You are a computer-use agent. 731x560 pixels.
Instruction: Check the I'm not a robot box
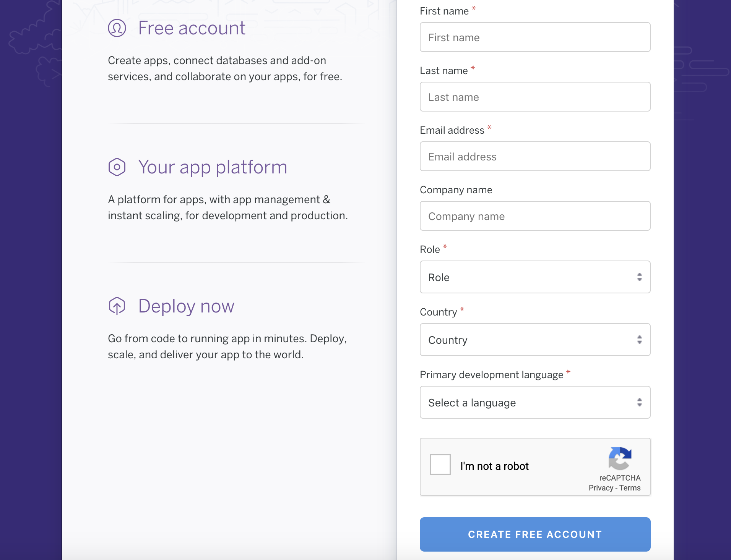(x=440, y=465)
